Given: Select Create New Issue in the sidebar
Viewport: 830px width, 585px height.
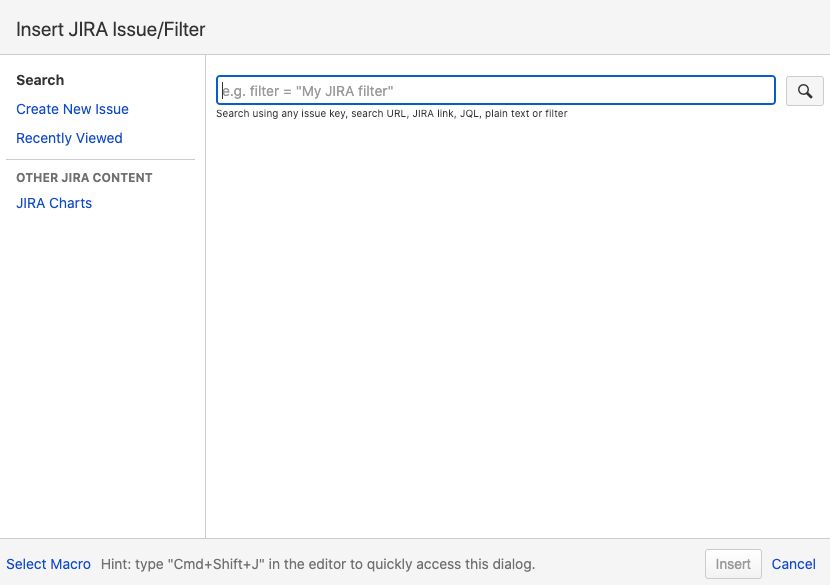Looking at the screenshot, I should click(x=72, y=109).
